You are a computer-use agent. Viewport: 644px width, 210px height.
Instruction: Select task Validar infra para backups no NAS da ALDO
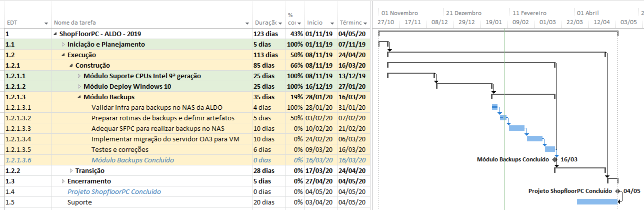click(157, 107)
